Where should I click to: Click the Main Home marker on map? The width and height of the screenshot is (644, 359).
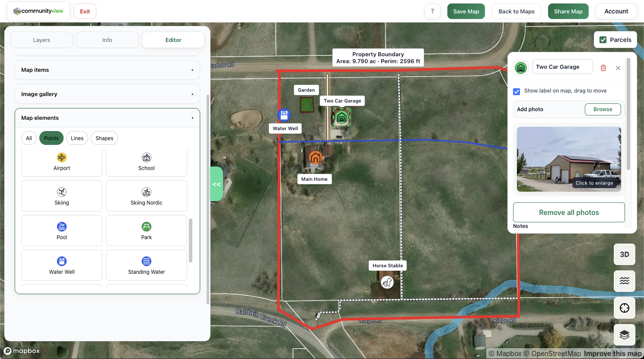(316, 157)
